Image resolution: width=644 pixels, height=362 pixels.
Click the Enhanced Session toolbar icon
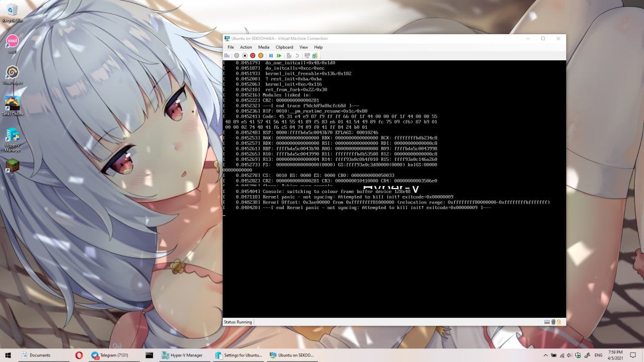307,55
